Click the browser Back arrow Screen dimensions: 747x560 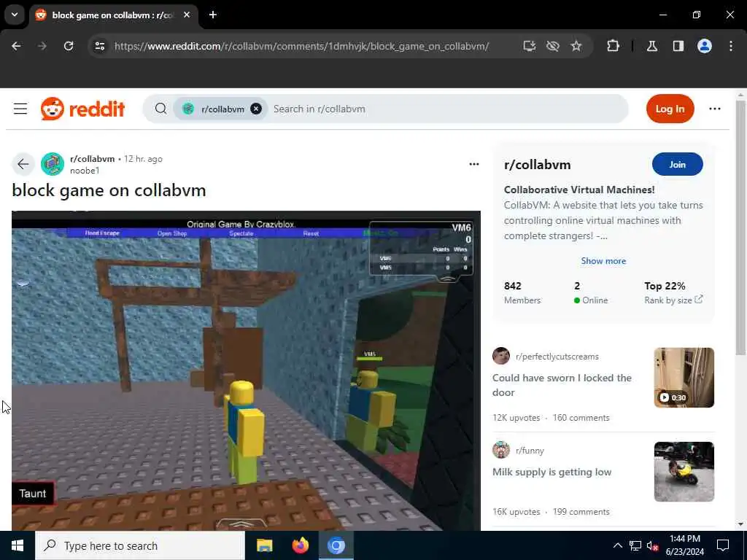16,46
